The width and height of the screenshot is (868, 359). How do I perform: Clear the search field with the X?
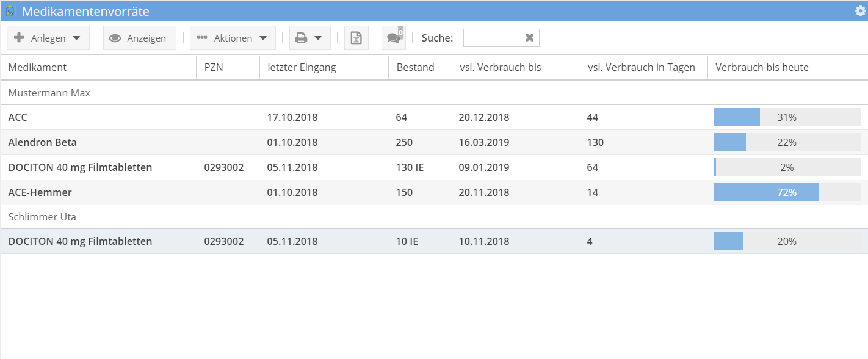(x=529, y=37)
